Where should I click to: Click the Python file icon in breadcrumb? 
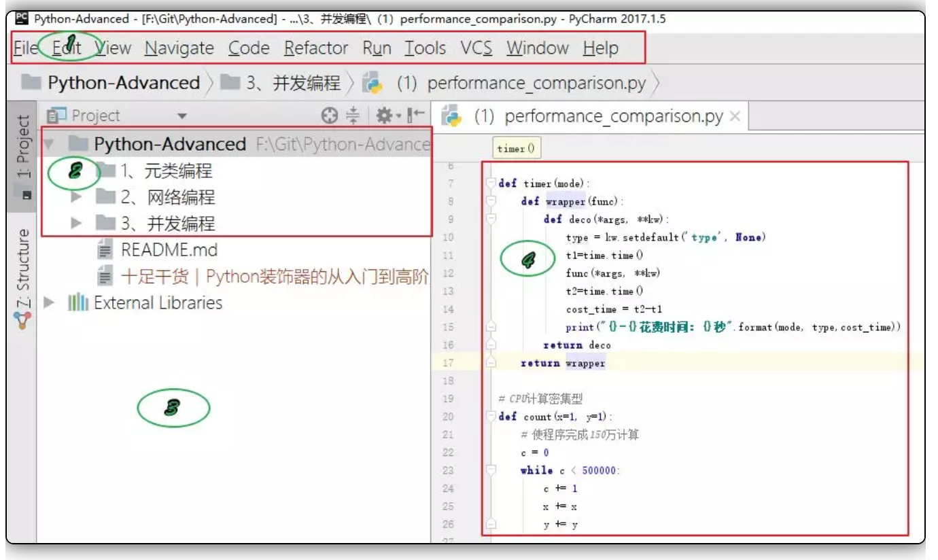coord(372,83)
